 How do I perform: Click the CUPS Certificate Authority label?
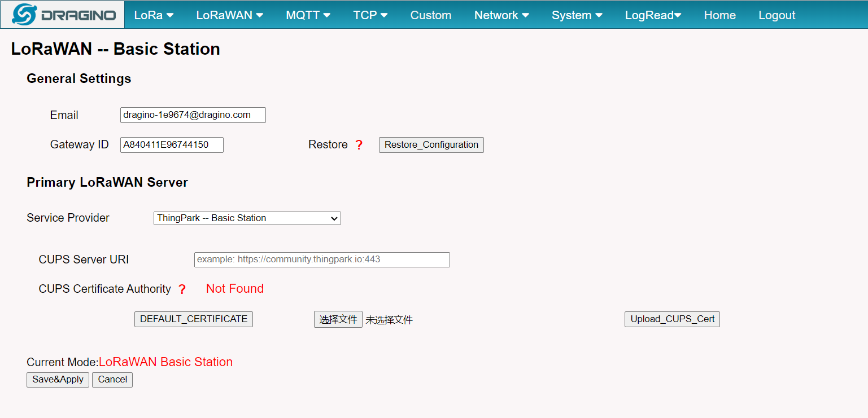105,289
